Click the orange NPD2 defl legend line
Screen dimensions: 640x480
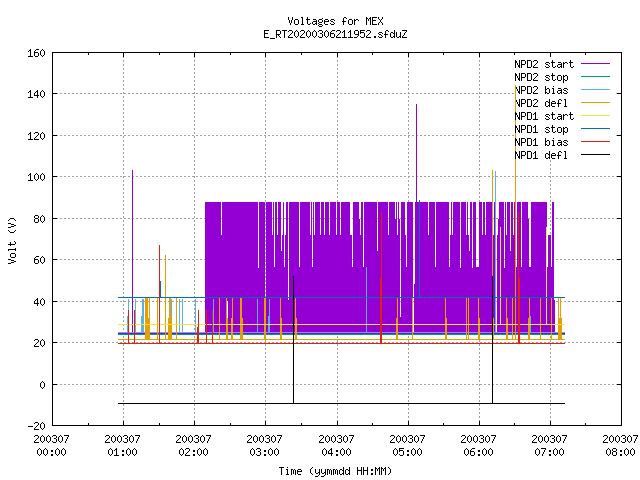[x=596, y=102]
